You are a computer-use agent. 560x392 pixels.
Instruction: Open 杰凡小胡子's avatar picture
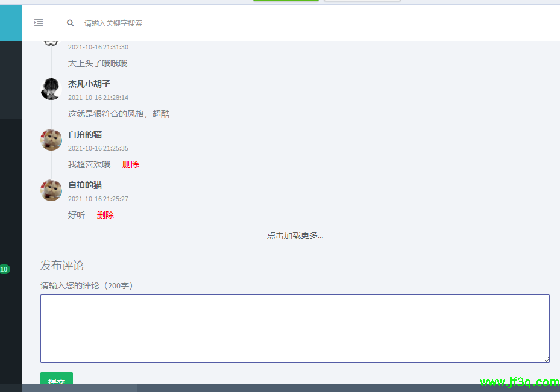pos(51,89)
